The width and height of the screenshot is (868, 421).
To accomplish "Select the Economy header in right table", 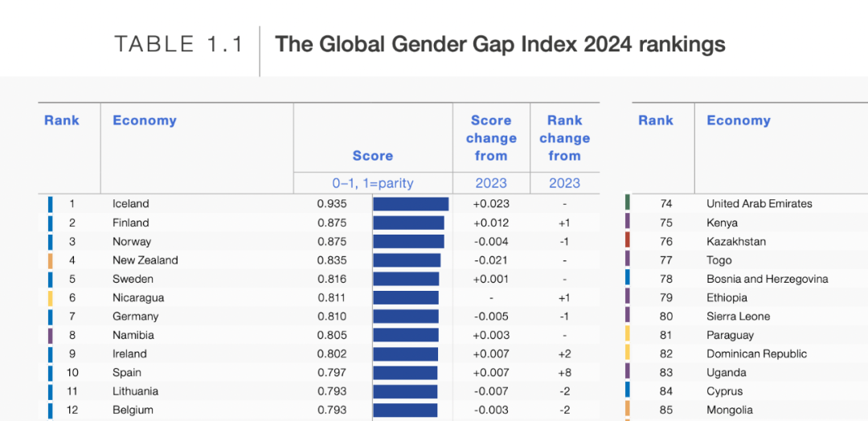I will coord(739,120).
